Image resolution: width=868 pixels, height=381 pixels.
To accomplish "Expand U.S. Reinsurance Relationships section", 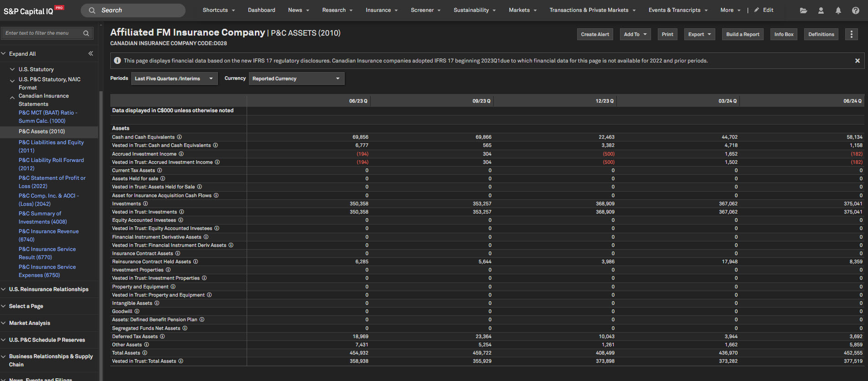I will click(x=4, y=289).
